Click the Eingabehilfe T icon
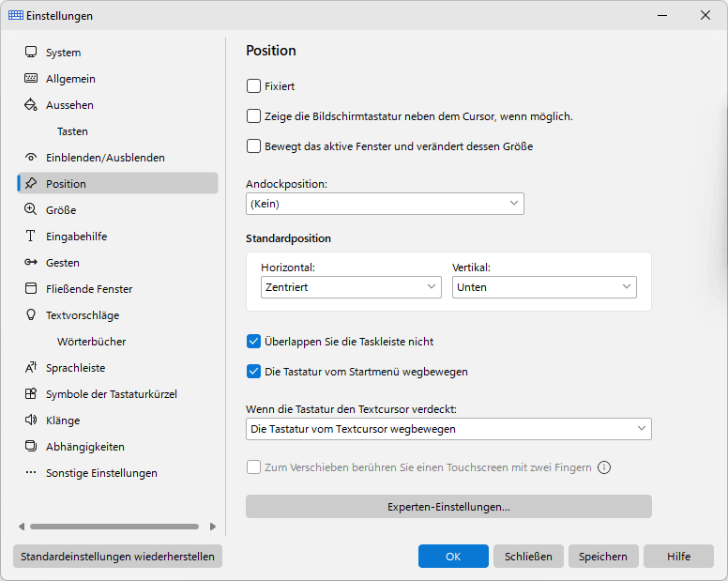 click(x=31, y=236)
